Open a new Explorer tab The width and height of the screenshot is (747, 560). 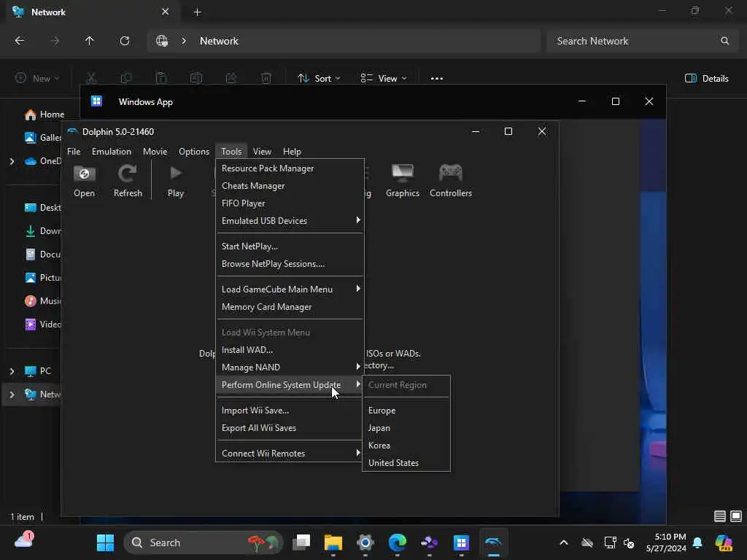[197, 12]
